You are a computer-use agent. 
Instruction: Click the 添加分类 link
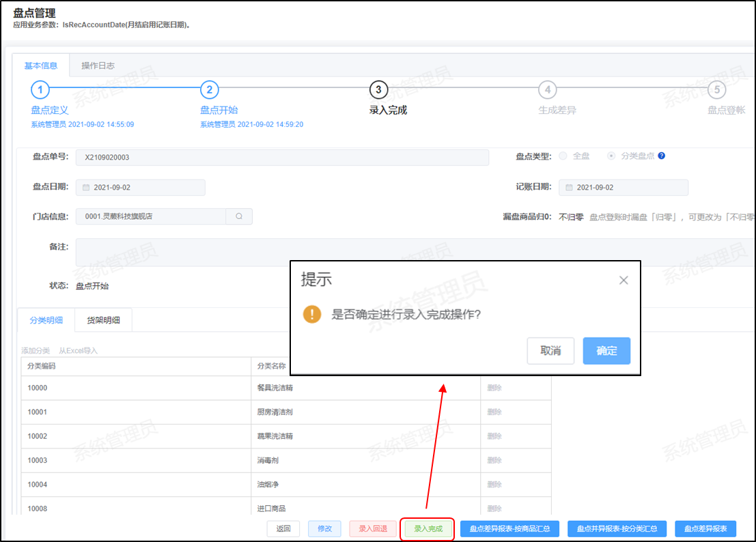(x=36, y=351)
